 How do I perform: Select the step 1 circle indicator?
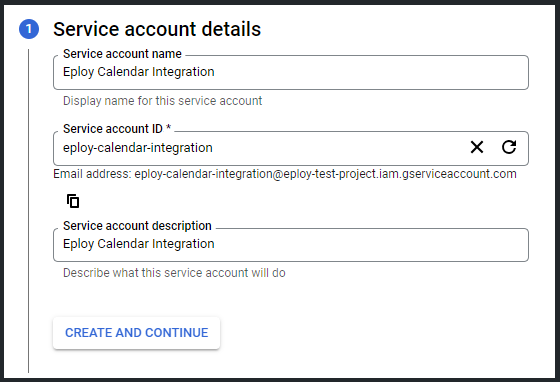(x=29, y=29)
